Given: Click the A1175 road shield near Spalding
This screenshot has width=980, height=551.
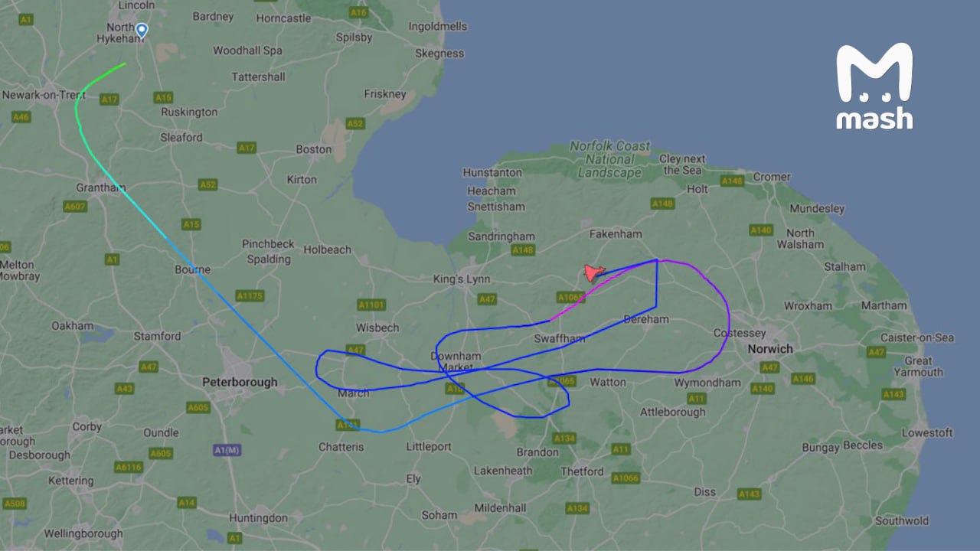Looking at the screenshot, I should click(x=250, y=295).
